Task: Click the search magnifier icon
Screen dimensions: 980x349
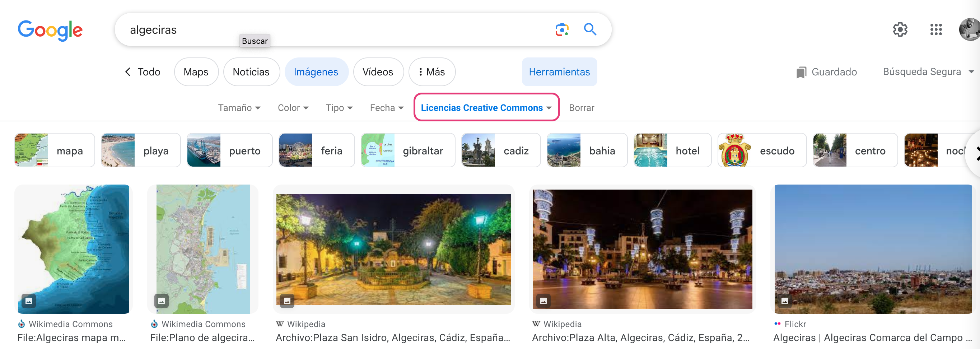Action: [x=590, y=29]
